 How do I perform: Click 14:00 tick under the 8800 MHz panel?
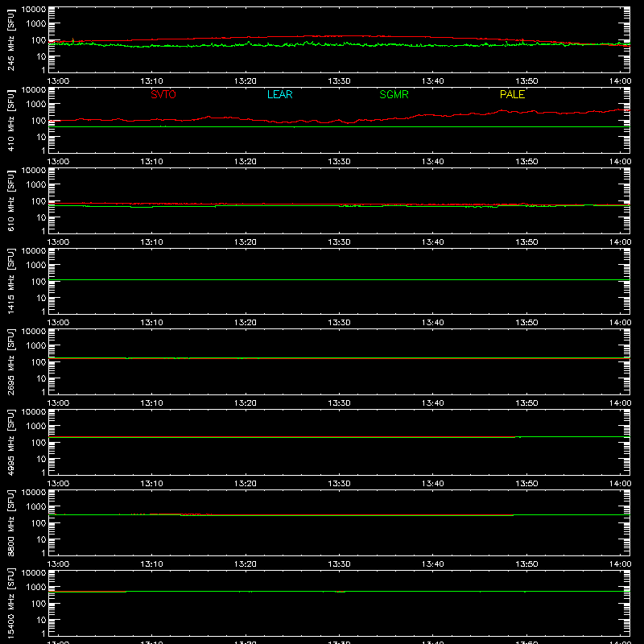click(x=620, y=564)
